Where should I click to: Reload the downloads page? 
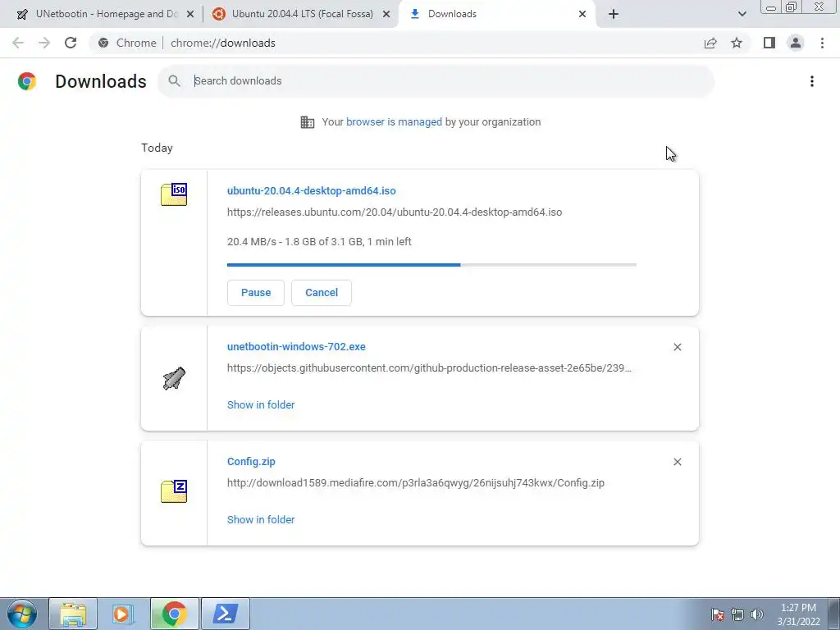tap(71, 43)
